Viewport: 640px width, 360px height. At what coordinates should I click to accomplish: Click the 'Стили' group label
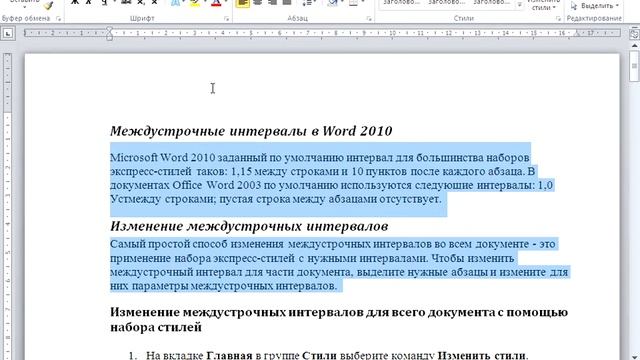point(464,18)
